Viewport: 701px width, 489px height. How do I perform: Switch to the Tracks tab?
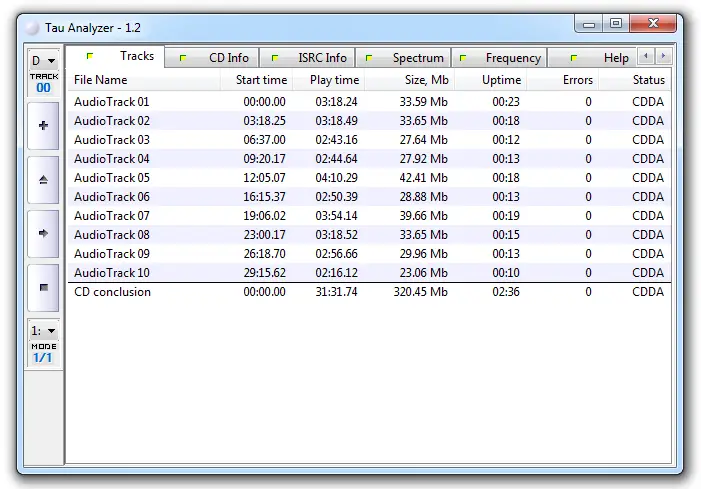click(115, 56)
